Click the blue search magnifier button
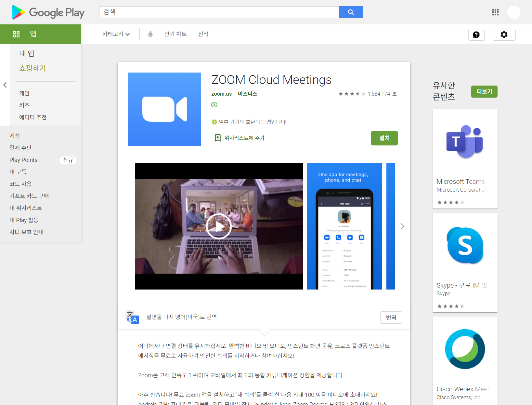This screenshot has width=532, height=405. coord(351,12)
